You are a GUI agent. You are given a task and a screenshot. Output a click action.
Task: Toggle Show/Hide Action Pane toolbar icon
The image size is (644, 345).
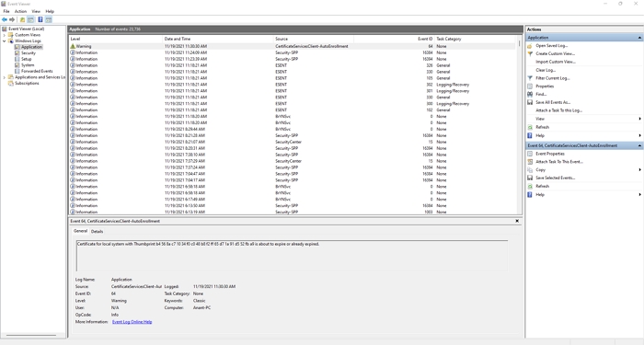[49, 19]
